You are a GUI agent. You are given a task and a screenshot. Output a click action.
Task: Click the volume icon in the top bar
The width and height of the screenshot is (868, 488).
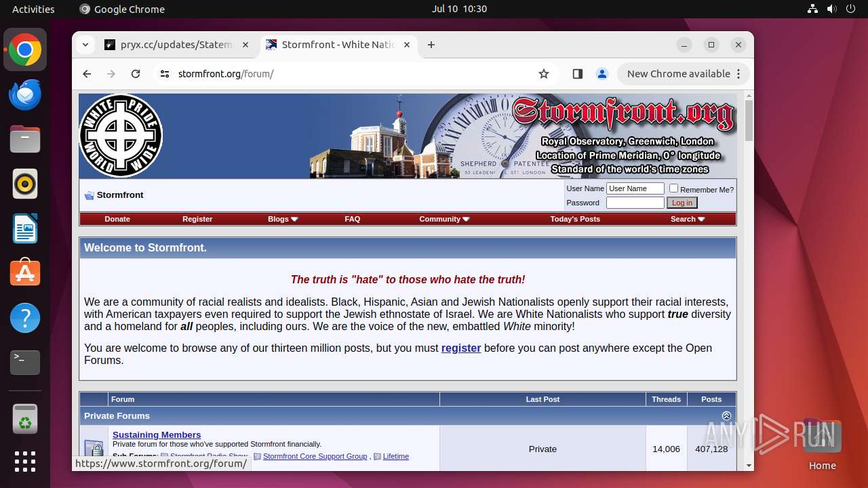[x=831, y=9]
